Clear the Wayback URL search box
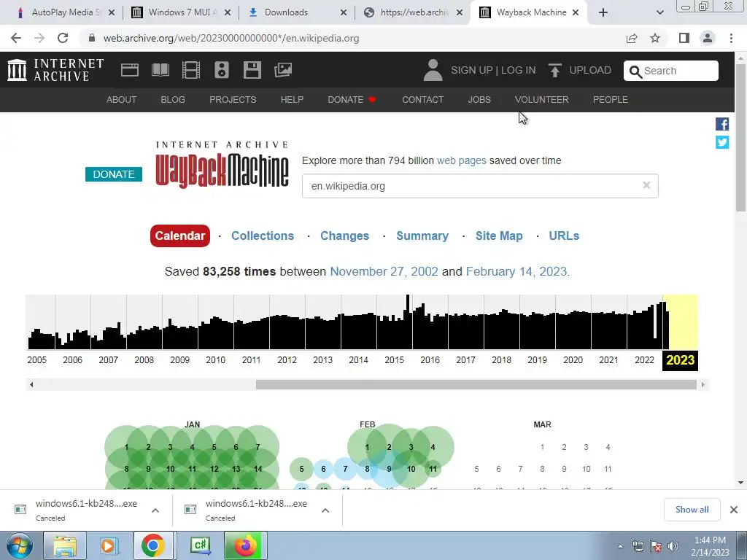The image size is (747, 560). pos(646,185)
